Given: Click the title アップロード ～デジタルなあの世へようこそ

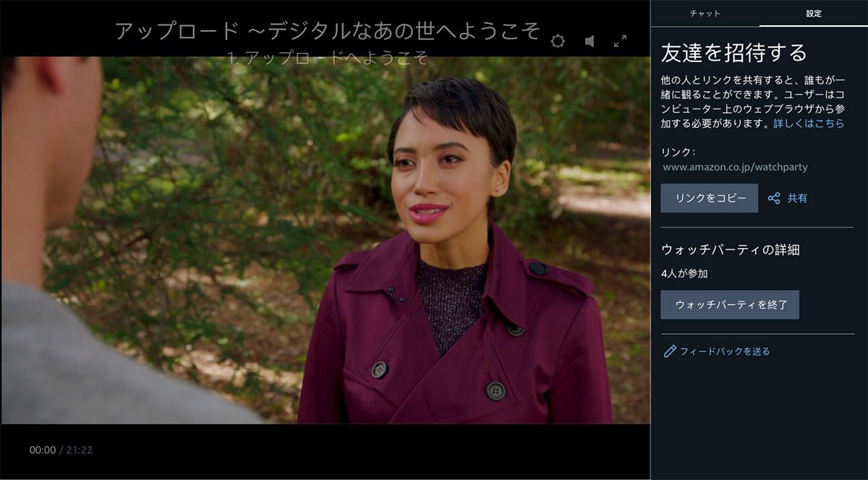Looking at the screenshot, I should point(328,31).
